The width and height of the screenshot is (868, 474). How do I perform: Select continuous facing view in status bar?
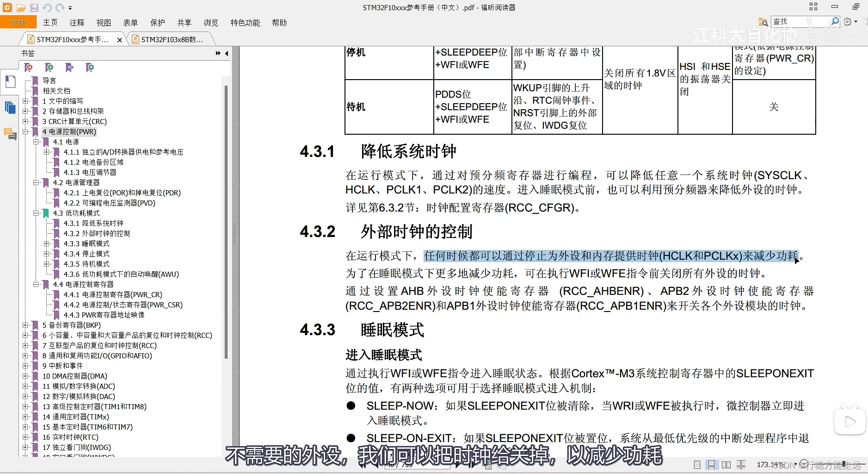coord(741,465)
